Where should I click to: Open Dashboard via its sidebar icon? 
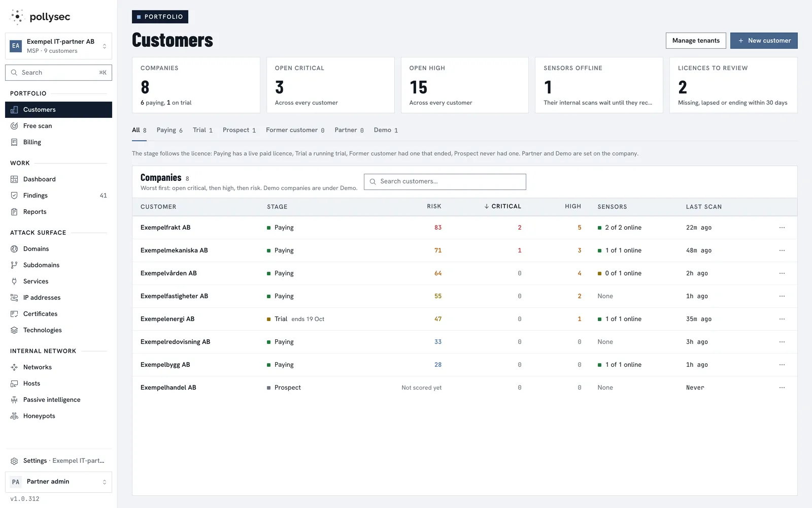14,179
